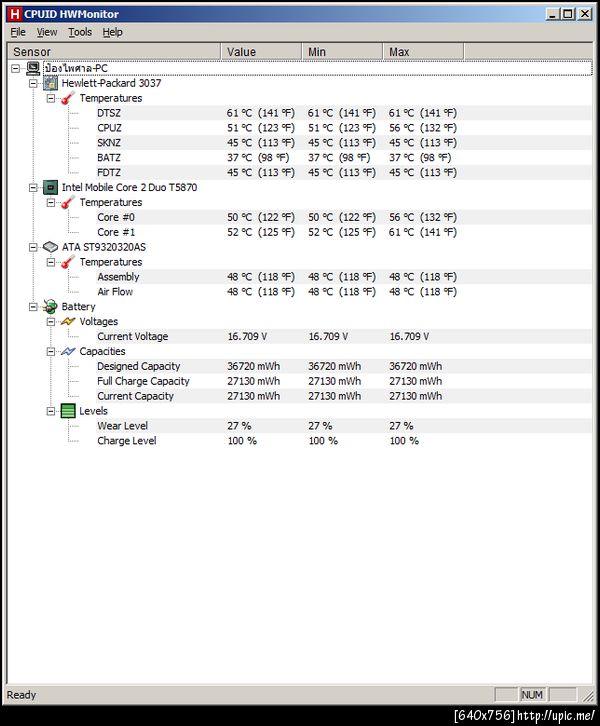This screenshot has height=726, width=600.
Task: Collapse the Levels section
Action: click(51, 411)
